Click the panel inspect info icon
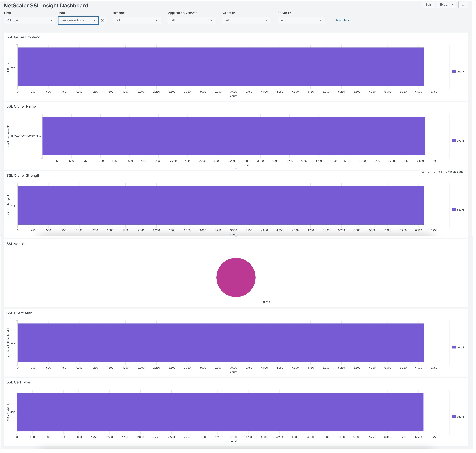476x453 pixels. pos(434,172)
